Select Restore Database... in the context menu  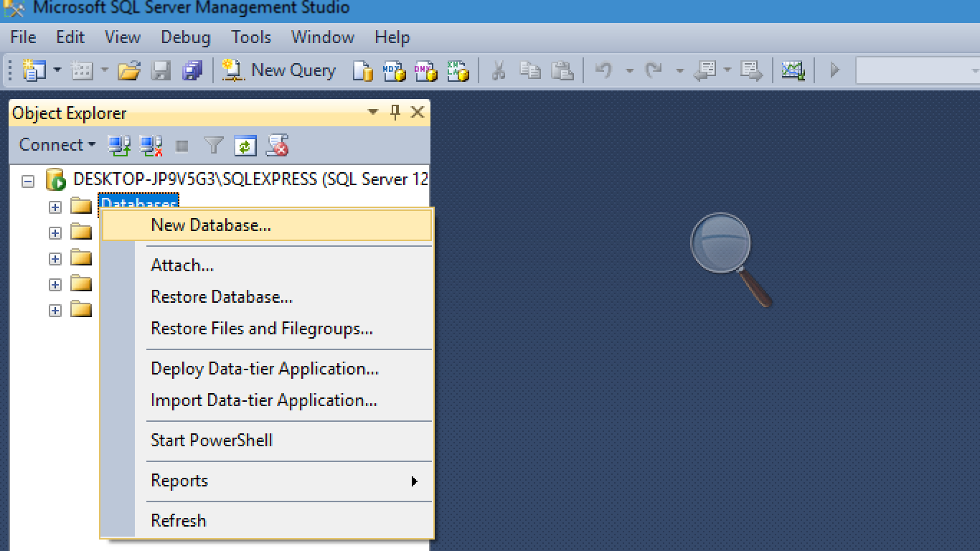(x=267, y=297)
